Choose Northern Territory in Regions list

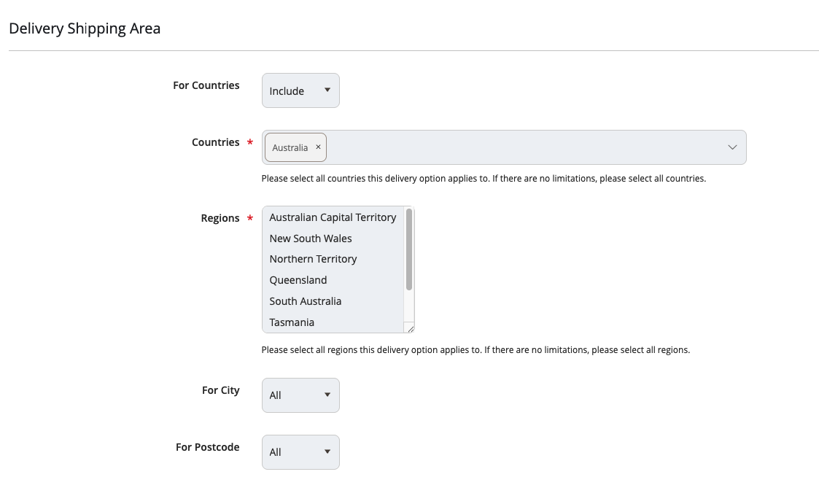[313, 259]
